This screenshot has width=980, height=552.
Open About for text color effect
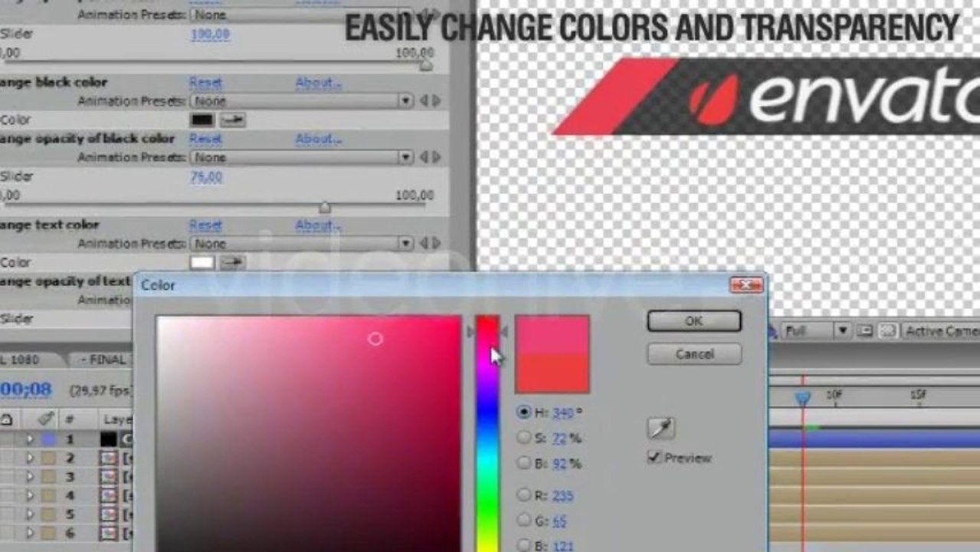tap(319, 225)
